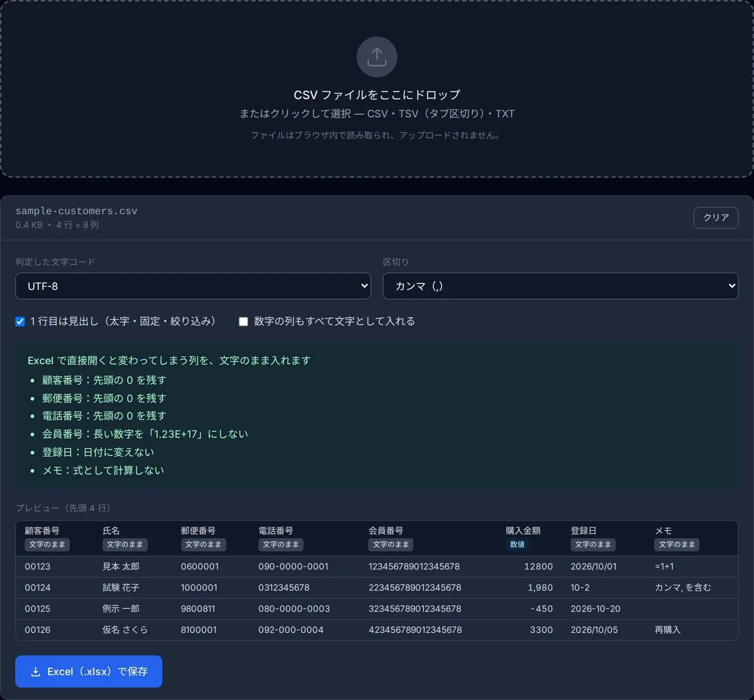
Task: Toggle the first-row-is-header checkbox
Action: click(20, 322)
